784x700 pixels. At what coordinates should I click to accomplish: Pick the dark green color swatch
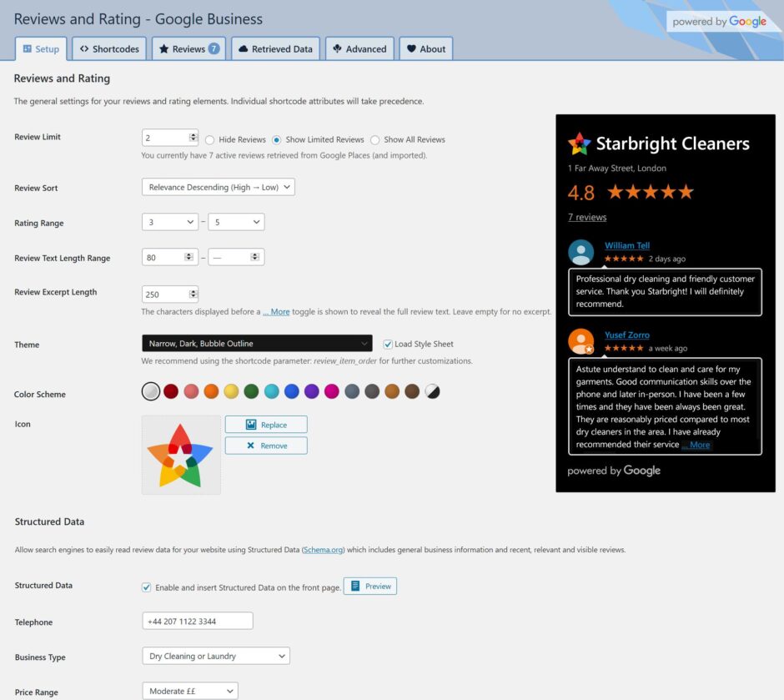point(252,391)
